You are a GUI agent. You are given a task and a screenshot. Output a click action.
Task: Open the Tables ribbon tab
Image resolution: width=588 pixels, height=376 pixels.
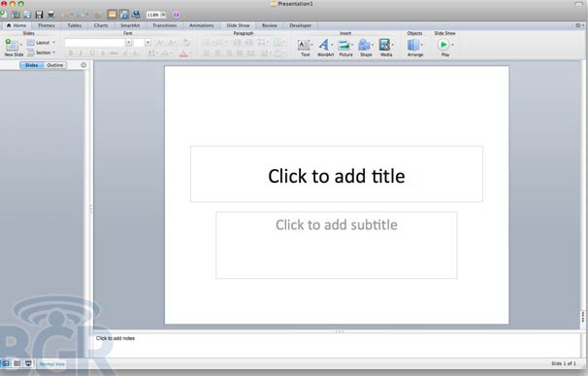point(75,25)
